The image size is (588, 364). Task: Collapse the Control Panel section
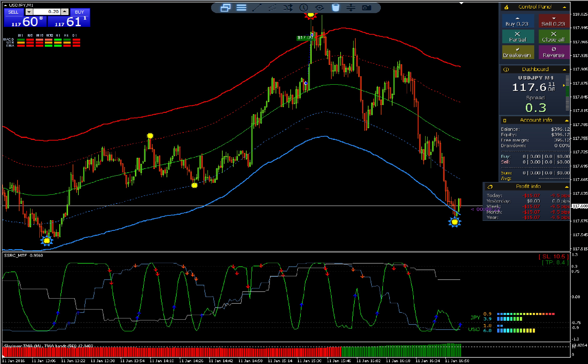(x=564, y=7)
